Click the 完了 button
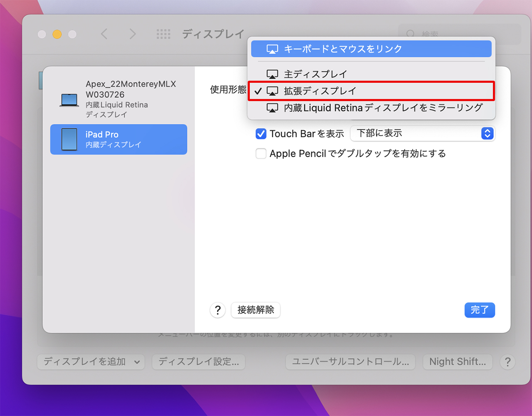 [480, 310]
